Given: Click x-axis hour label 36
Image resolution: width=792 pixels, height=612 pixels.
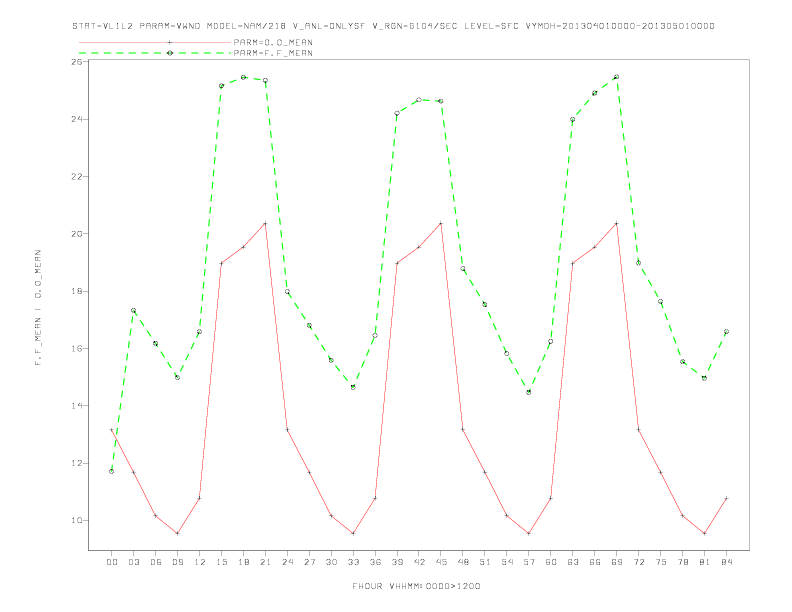Looking at the screenshot, I should (x=375, y=562).
